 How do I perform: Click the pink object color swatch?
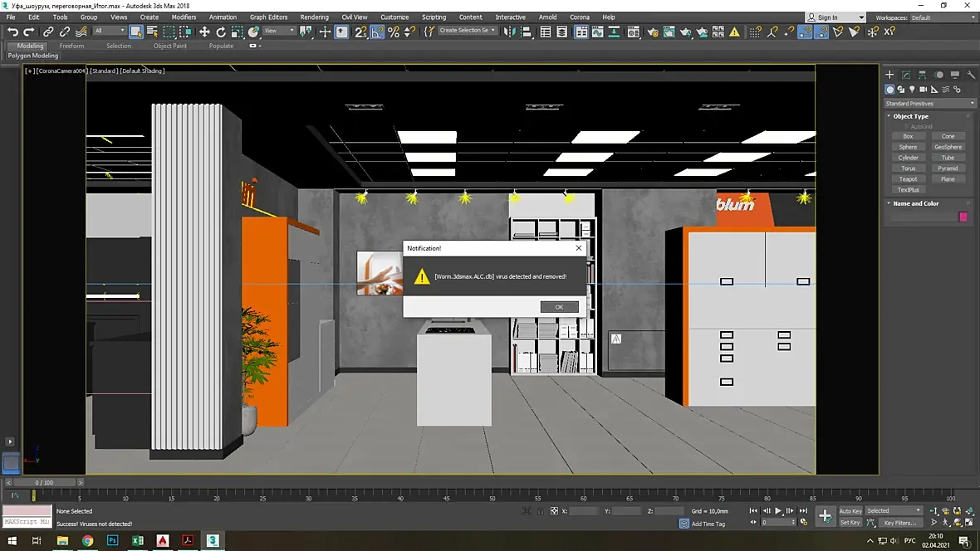tap(963, 217)
